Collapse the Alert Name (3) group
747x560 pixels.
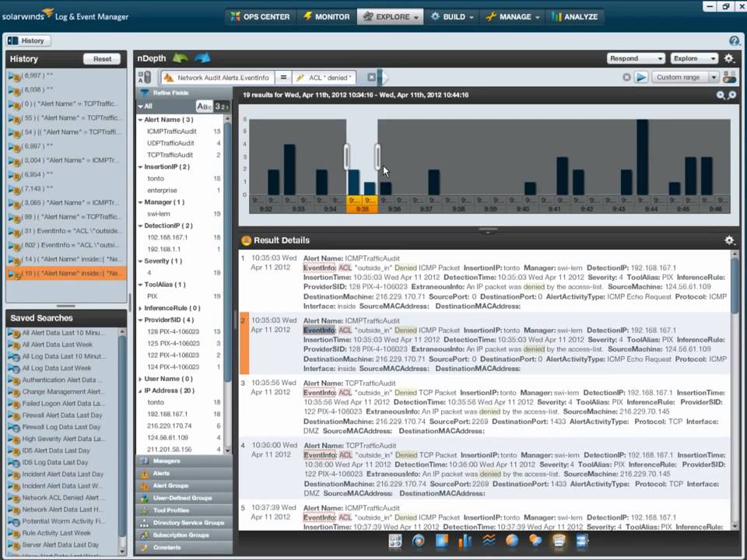click(x=141, y=120)
